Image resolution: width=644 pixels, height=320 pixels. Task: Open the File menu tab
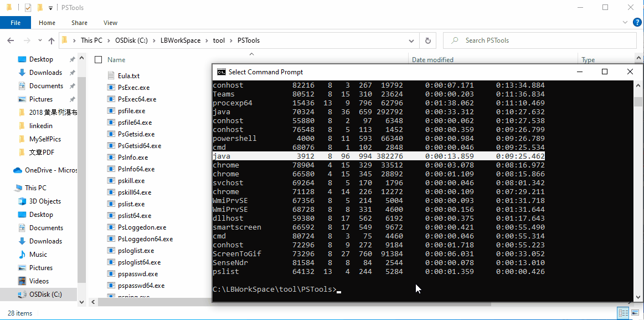coord(16,23)
